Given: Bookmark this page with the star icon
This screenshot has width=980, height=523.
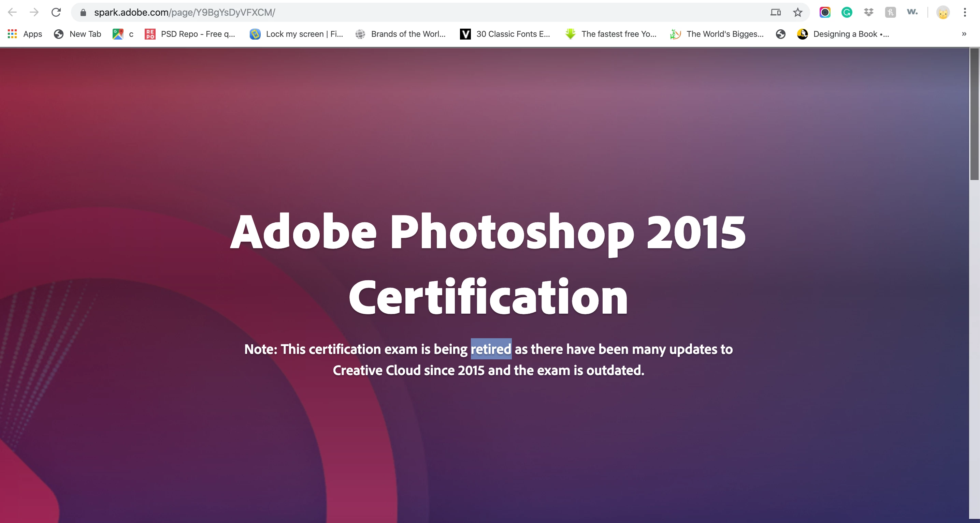Looking at the screenshot, I should click(798, 13).
